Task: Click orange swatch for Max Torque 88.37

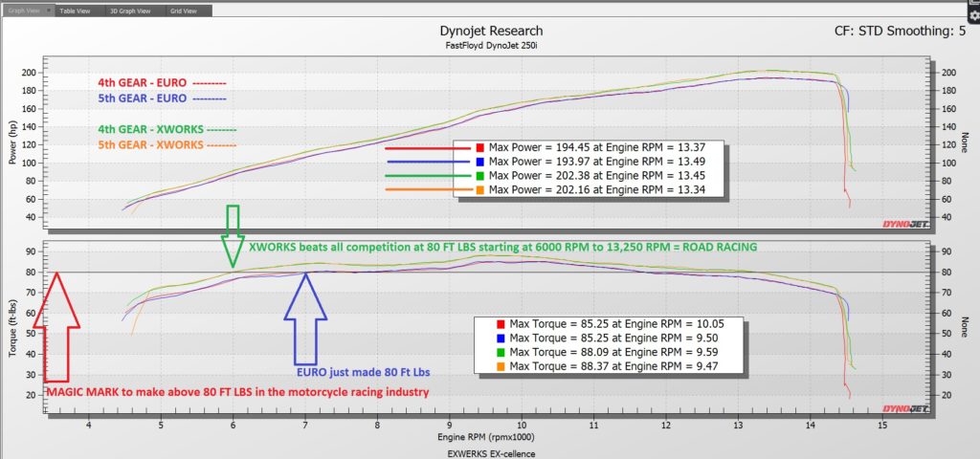Action: pos(501,365)
